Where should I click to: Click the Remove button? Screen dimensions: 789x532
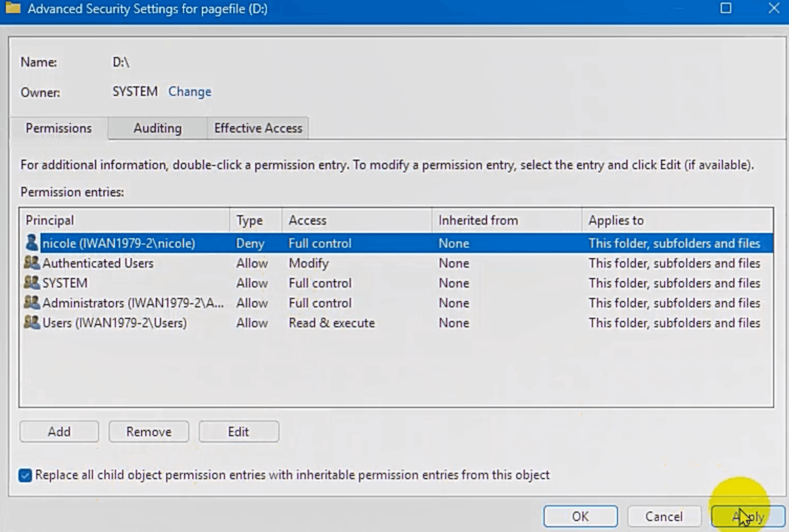click(x=148, y=431)
